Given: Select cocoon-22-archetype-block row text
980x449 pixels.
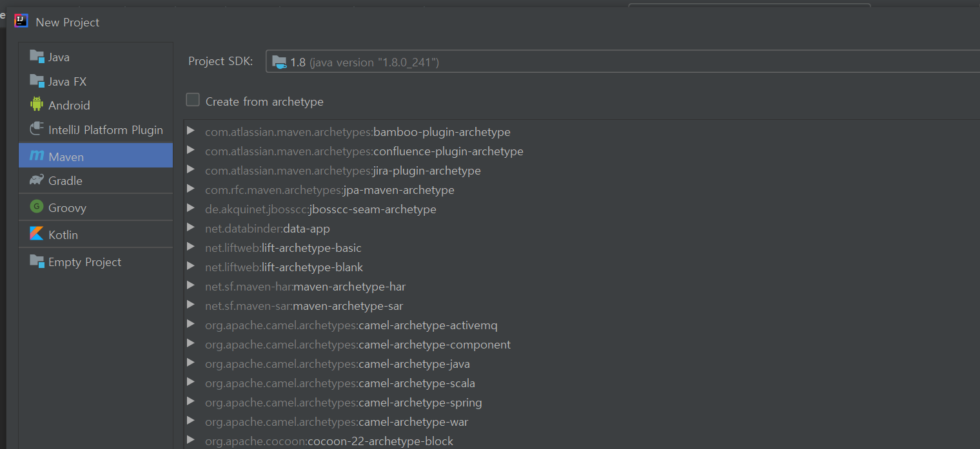Looking at the screenshot, I should [x=329, y=441].
